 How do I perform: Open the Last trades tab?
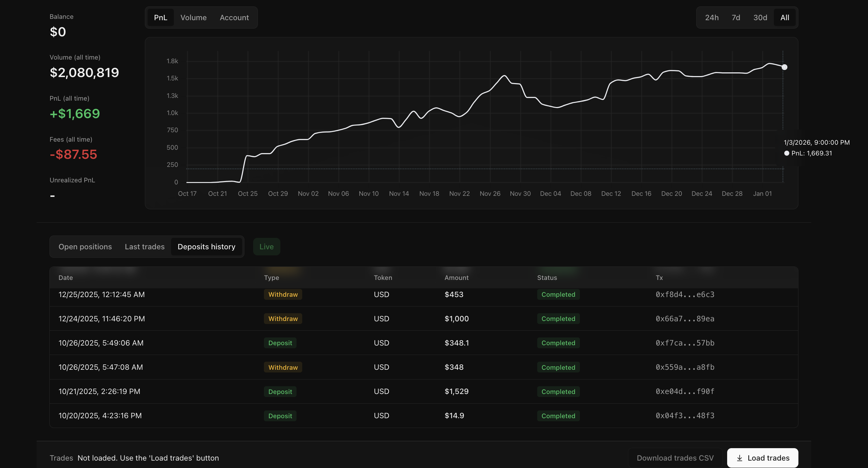pos(144,247)
